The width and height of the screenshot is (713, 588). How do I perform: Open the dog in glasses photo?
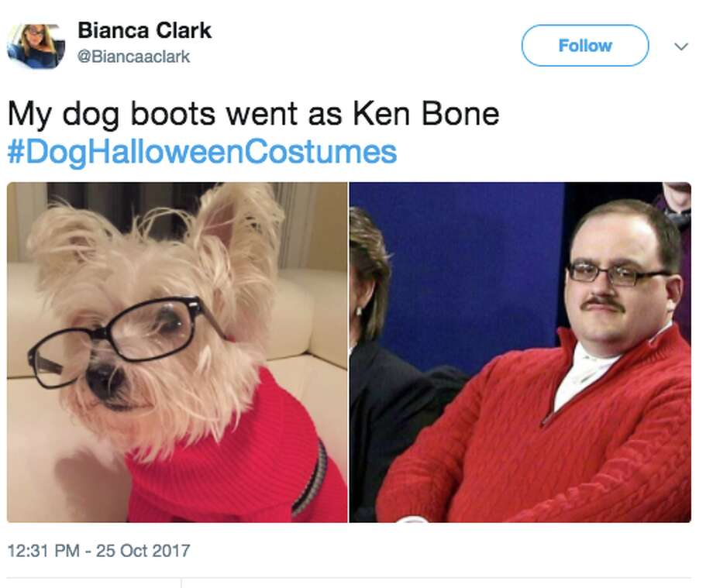pyautogui.click(x=177, y=352)
